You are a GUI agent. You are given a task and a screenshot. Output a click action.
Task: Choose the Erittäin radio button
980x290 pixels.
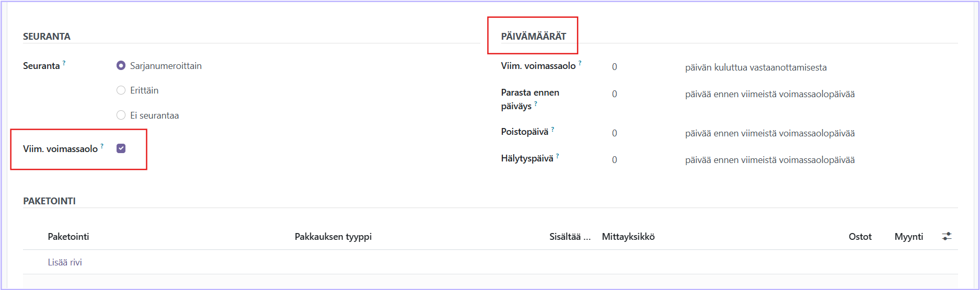(121, 90)
